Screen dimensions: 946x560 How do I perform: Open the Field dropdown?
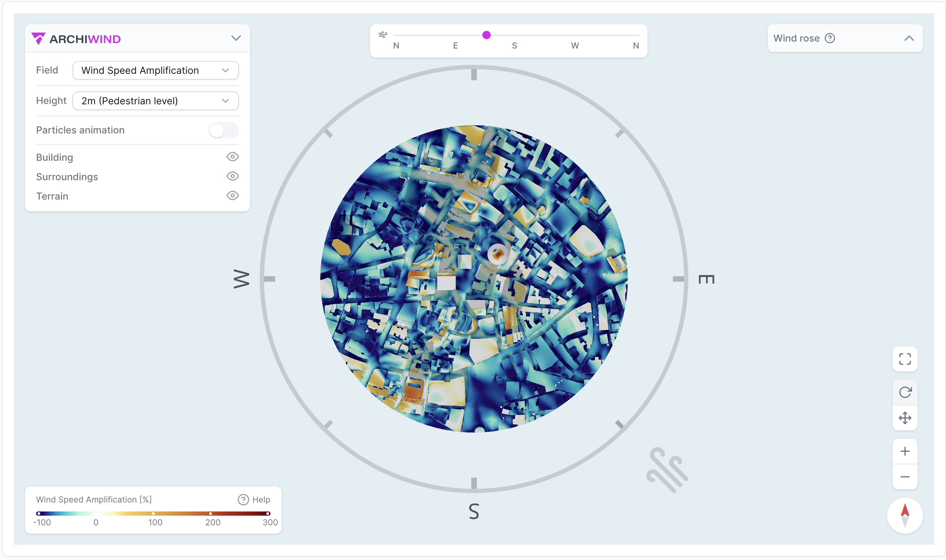pyautogui.click(x=155, y=71)
